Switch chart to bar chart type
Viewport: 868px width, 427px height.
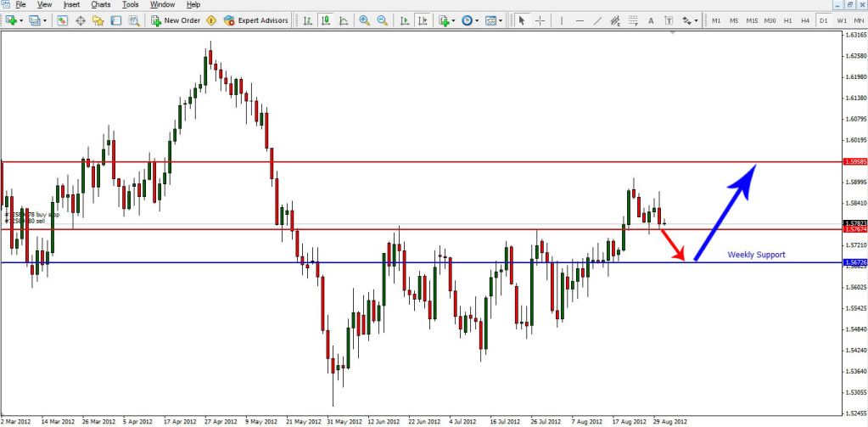point(308,20)
